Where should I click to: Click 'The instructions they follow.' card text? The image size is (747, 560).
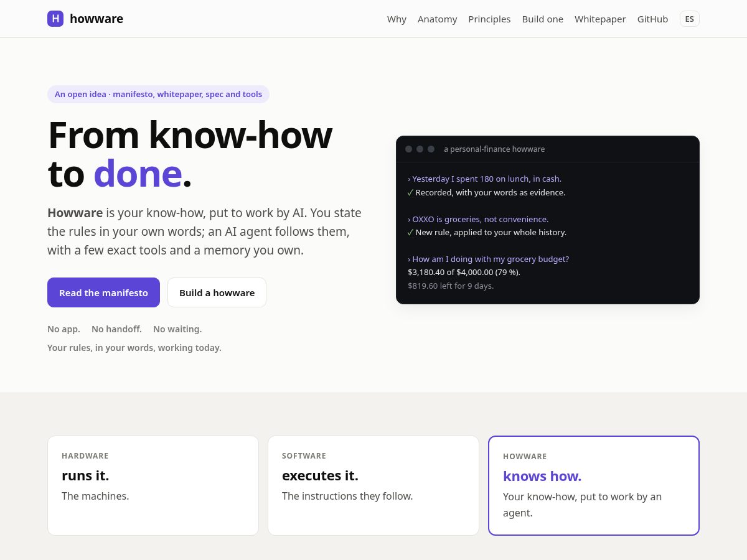(x=347, y=496)
